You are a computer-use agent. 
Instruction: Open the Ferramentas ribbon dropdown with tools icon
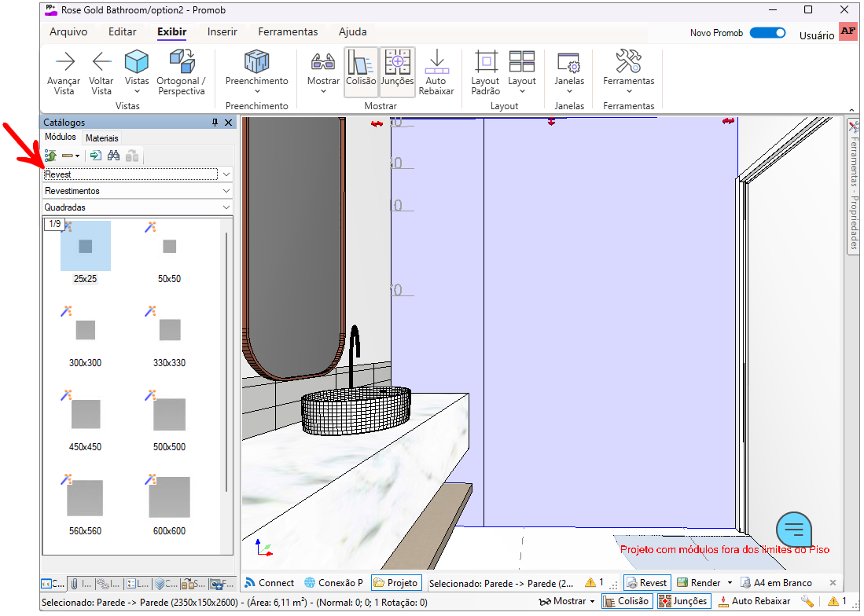629,71
